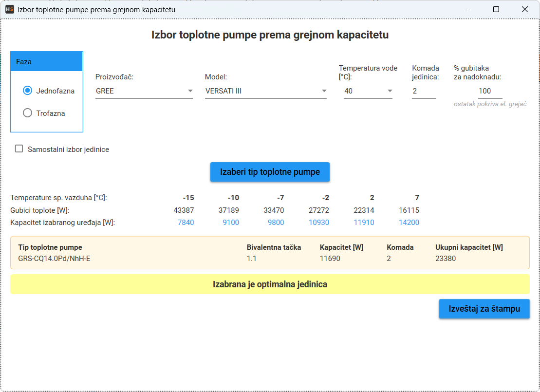Maximize the window

tap(496, 9)
